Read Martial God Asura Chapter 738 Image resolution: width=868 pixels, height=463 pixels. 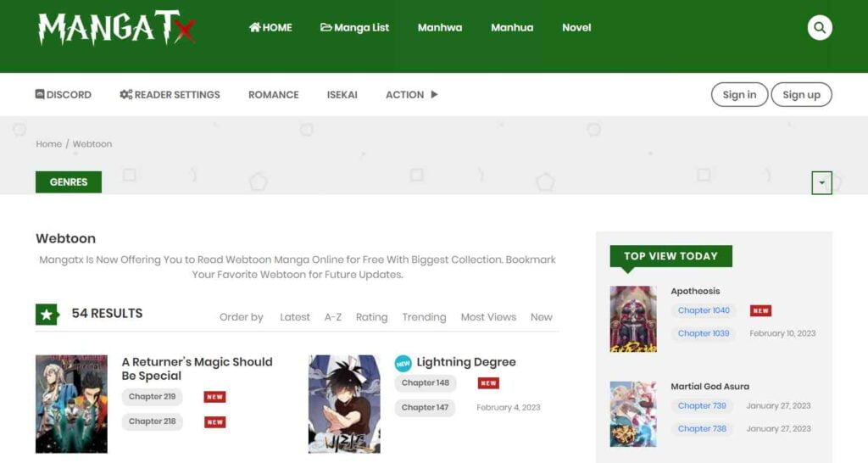[x=702, y=429]
